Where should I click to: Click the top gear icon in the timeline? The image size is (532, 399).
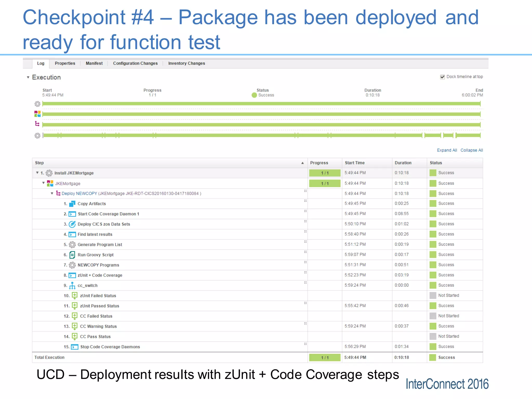click(x=37, y=104)
